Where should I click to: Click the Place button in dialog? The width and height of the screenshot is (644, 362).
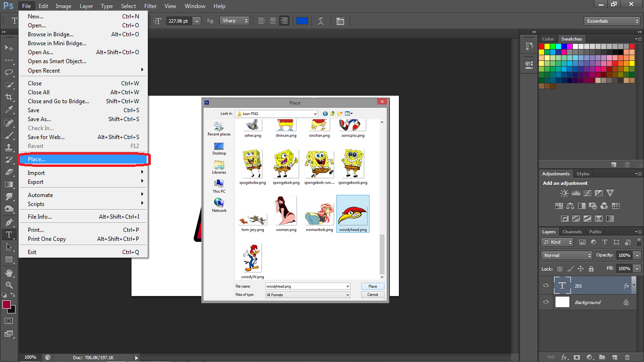tap(373, 286)
